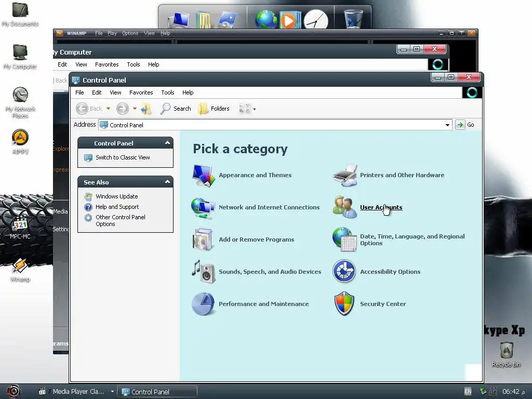Open Date, Time, Language globe-calendar icon

pos(345,240)
